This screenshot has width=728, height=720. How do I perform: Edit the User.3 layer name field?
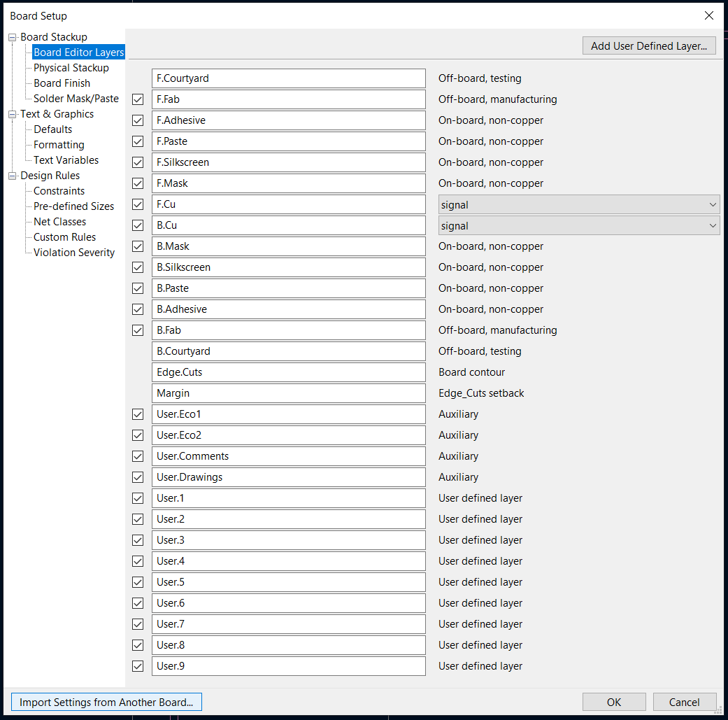coord(288,540)
